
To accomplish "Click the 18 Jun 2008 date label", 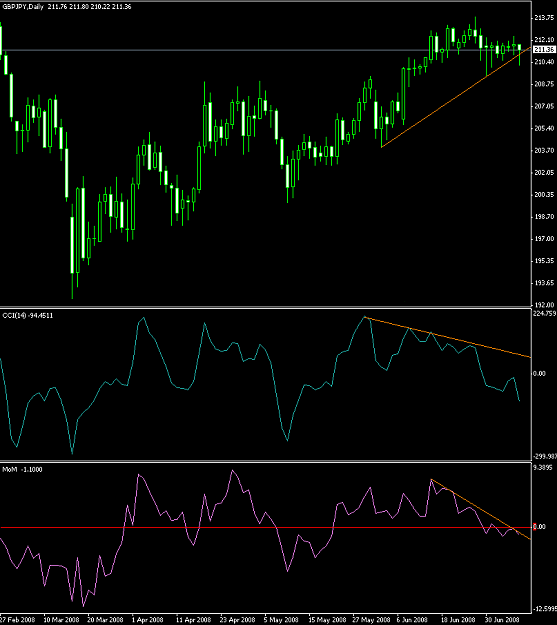I will 458,620.
